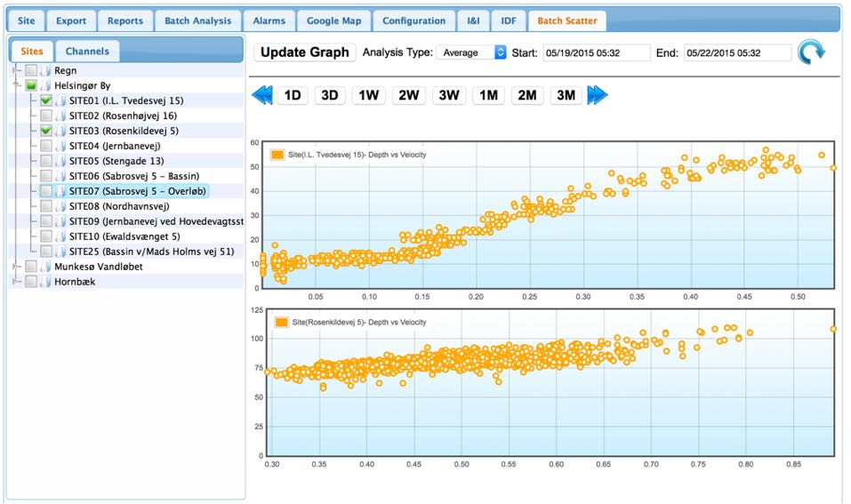Click the site icon beside SITE06
851x504 pixels.
point(60,176)
